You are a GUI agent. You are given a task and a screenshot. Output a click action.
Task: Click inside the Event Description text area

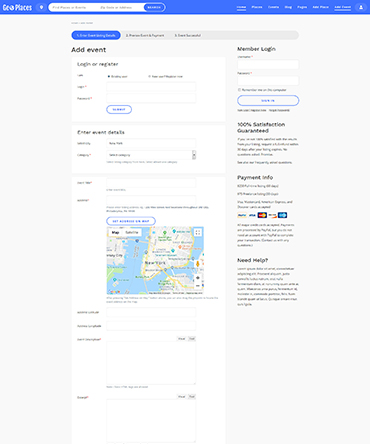pyautogui.click(x=151, y=363)
